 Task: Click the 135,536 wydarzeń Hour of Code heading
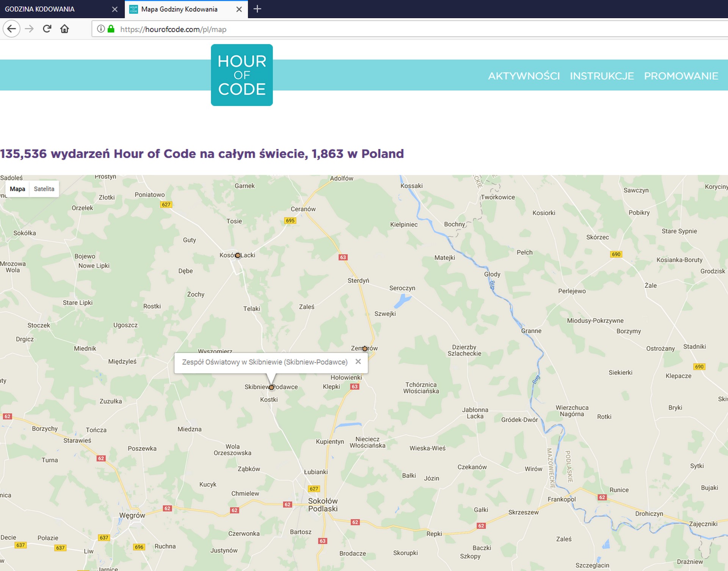pos(202,154)
